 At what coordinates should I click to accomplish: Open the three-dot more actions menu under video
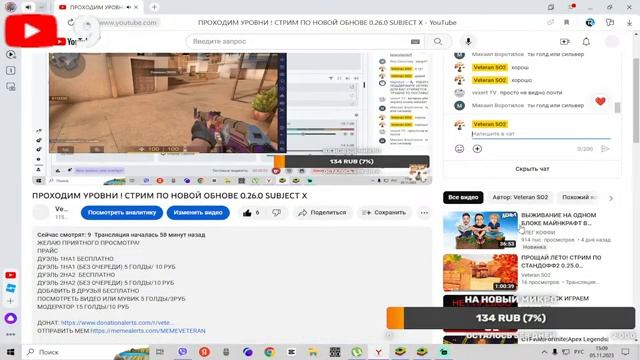tap(424, 213)
